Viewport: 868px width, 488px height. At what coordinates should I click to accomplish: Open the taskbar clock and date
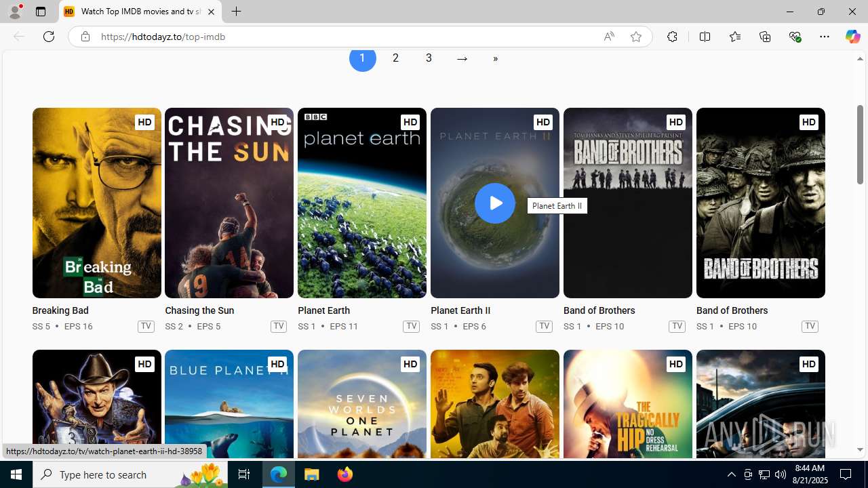(x=810, y=474)
